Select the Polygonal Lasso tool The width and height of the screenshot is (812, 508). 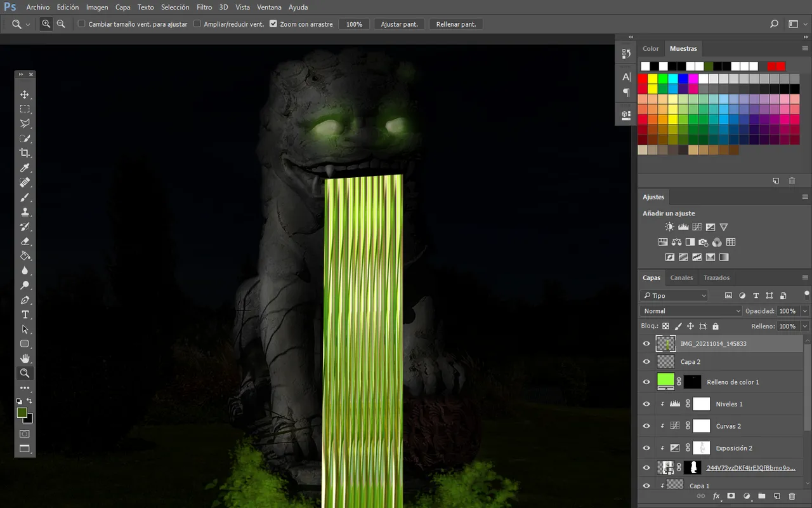[x=25, y=124]
